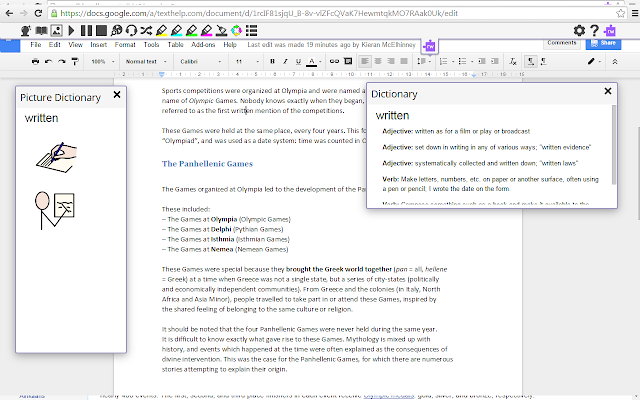Click the vocabulary list icon
Viewport: 640px width, 400px height.
(251, 31)
